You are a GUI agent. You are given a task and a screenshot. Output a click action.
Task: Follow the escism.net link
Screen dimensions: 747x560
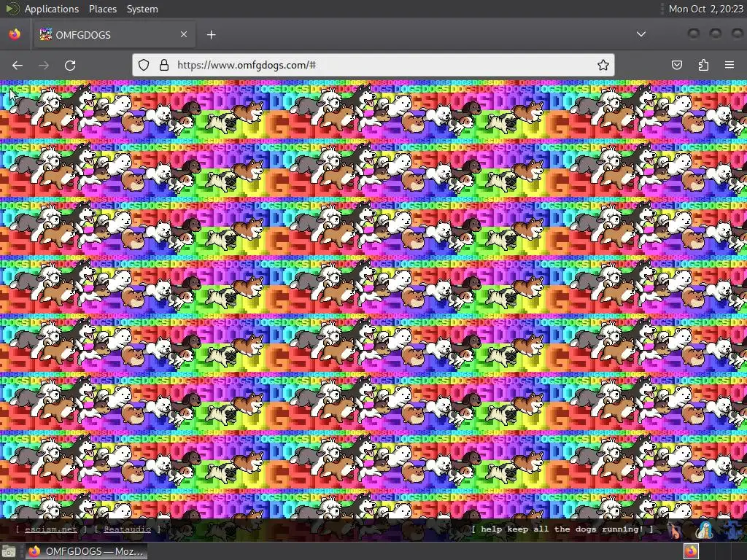tap(50, 529)
